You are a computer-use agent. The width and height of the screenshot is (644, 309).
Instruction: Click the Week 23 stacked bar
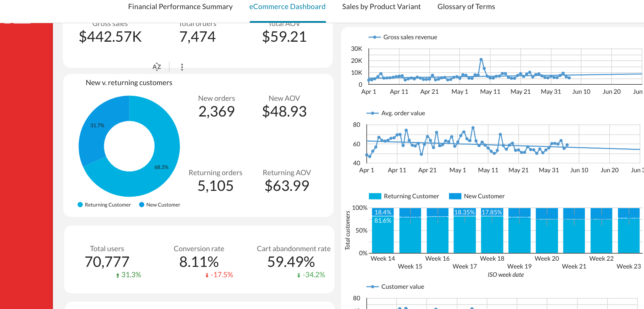click(x=629, y=230)
